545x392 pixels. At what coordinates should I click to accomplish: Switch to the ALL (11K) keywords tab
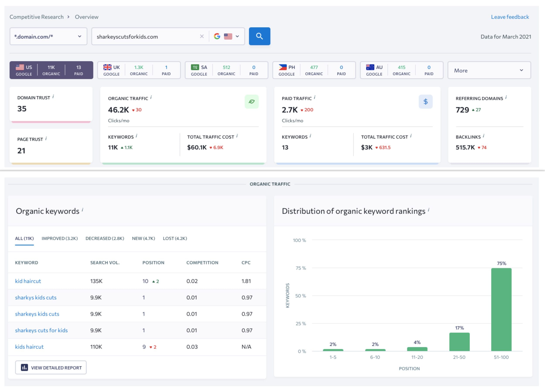[24, 238]
